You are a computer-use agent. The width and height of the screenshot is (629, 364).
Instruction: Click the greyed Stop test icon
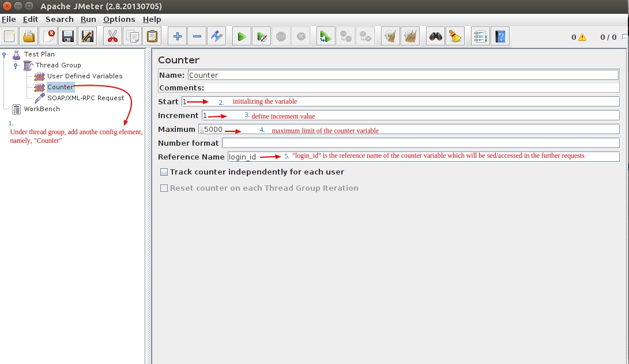pyautogui.click(x=281, y=36)
